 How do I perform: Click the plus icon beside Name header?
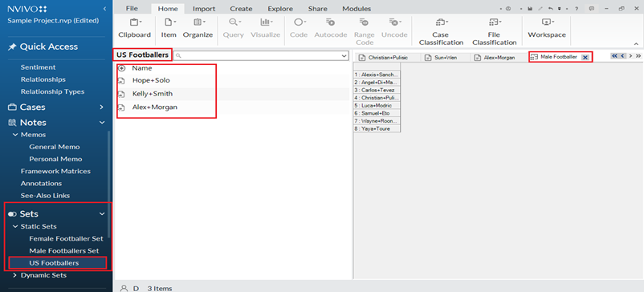(x=121, y=68)
